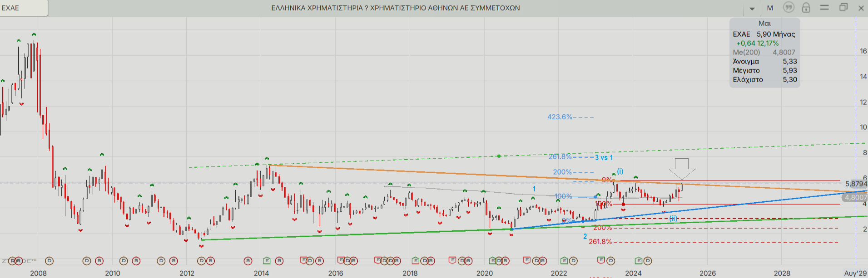The height and width of the screenshot is (278, 868).
Task: Select the '3 vs 1' wave annotation
Action: coord(604,158)
